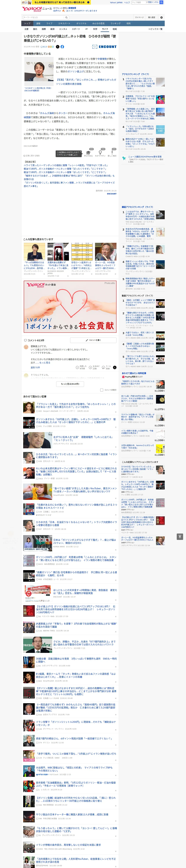Click the ログイン link
186x868 pixels.
(57, 11)
